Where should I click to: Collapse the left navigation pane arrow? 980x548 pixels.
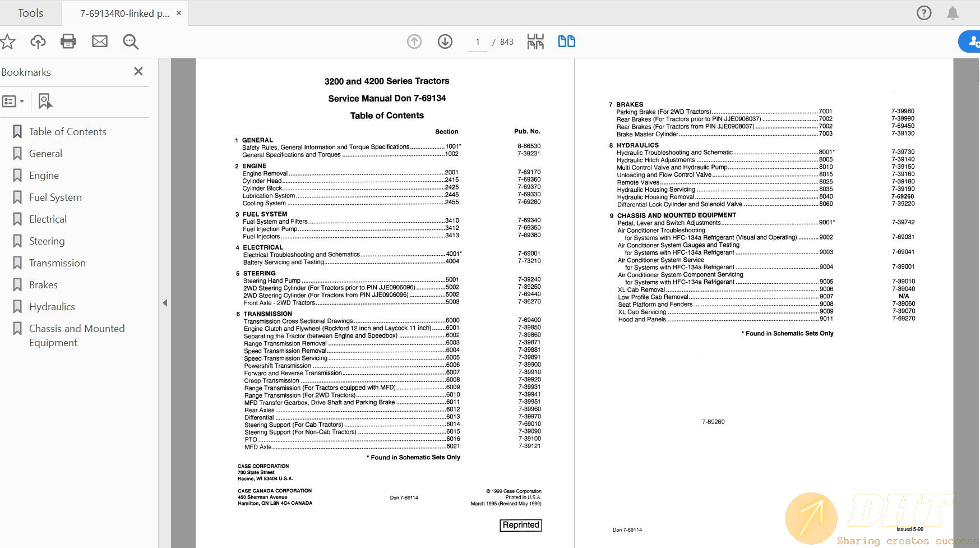point(165,303)
